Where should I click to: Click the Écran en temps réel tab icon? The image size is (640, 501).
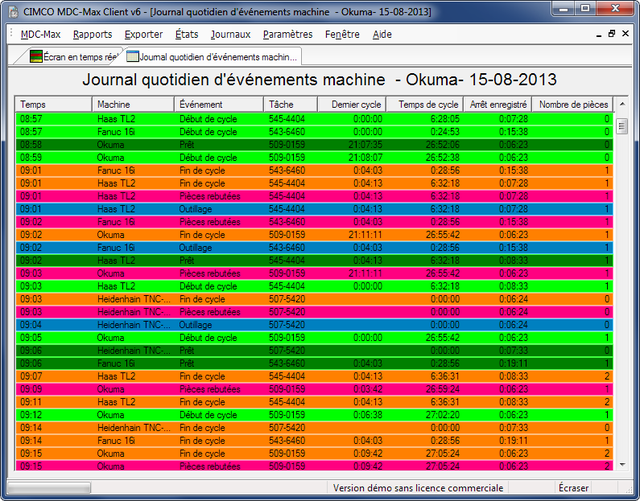pos(36,56)
